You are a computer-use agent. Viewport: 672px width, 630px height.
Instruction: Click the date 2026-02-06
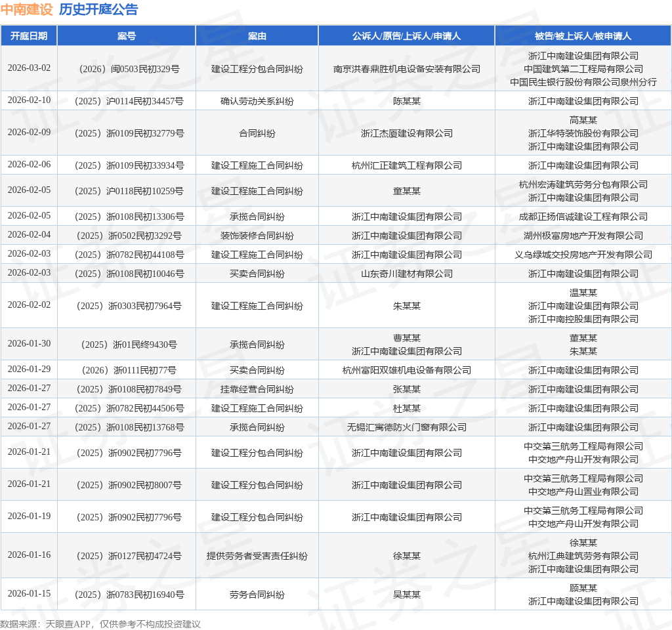[29, 165]
